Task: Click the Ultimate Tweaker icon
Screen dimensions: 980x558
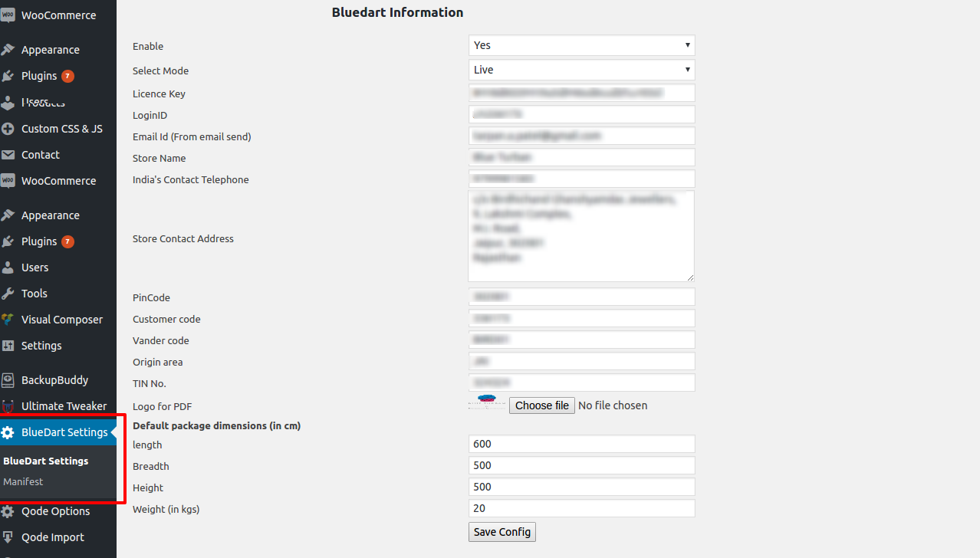Action: [x=8, y=406]
